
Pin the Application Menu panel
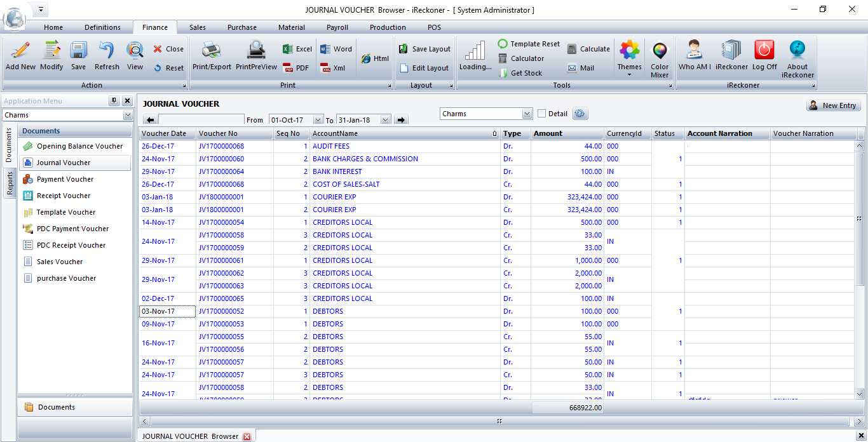coord(114,101)
